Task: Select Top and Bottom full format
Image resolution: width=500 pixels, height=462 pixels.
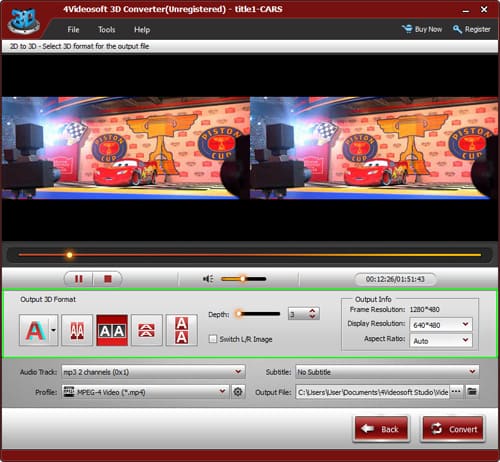Action: coord(181,330)
